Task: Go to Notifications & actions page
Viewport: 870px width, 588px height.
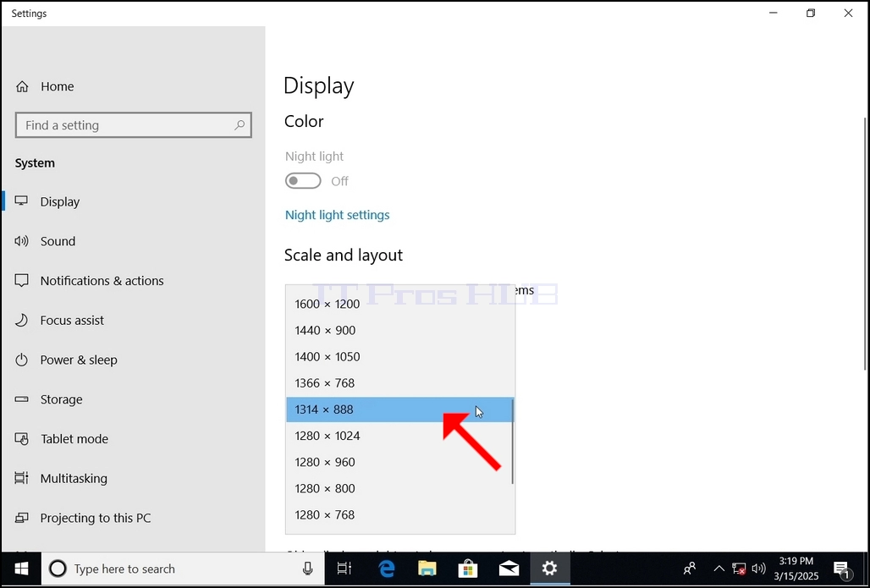Action: [x=102, y=281]
